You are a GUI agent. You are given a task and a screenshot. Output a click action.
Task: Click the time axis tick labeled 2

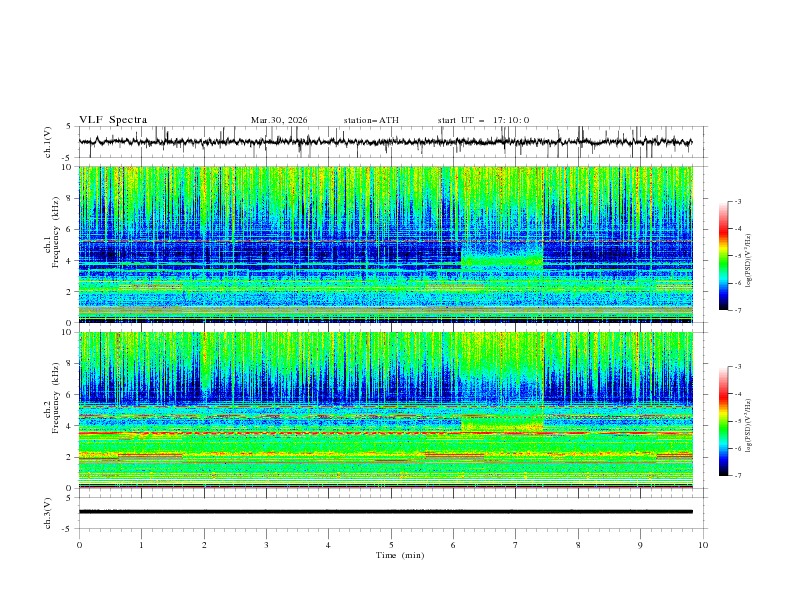(204, 545)
